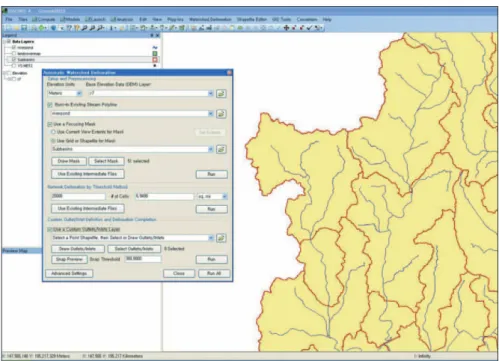Click Use Existing Intermediate Files under threshold
This screenshot has height=361, width=499.
click(88, 209)
